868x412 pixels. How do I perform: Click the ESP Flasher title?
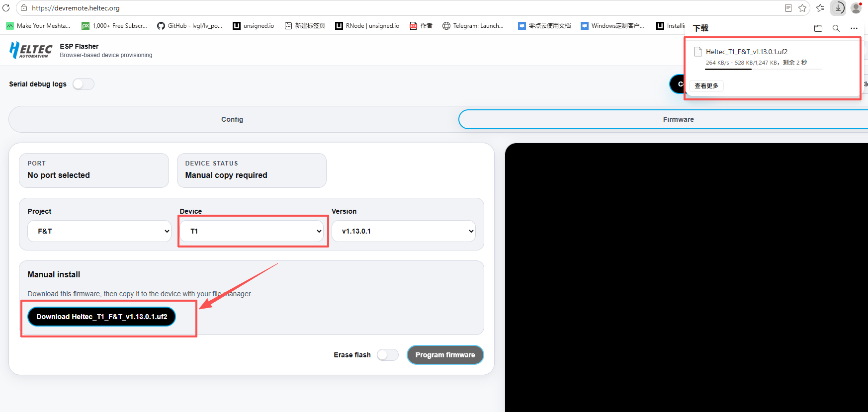coord(80,46)
